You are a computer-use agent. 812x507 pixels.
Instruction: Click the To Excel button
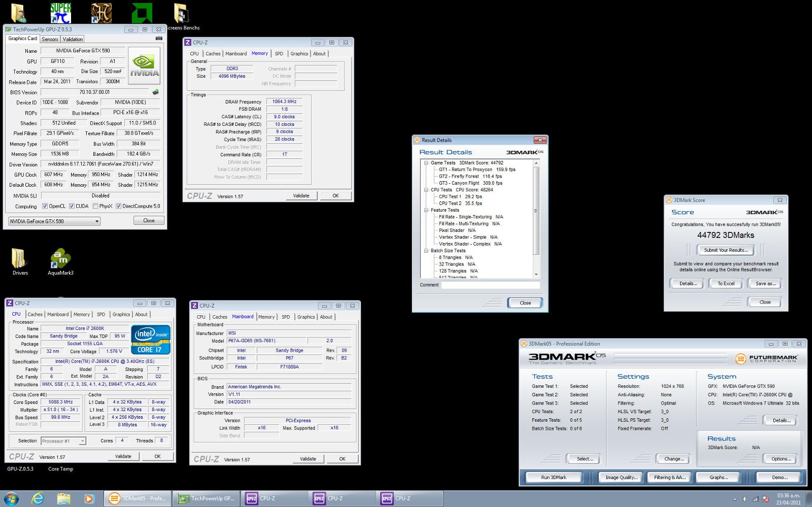tap(726, 284)
